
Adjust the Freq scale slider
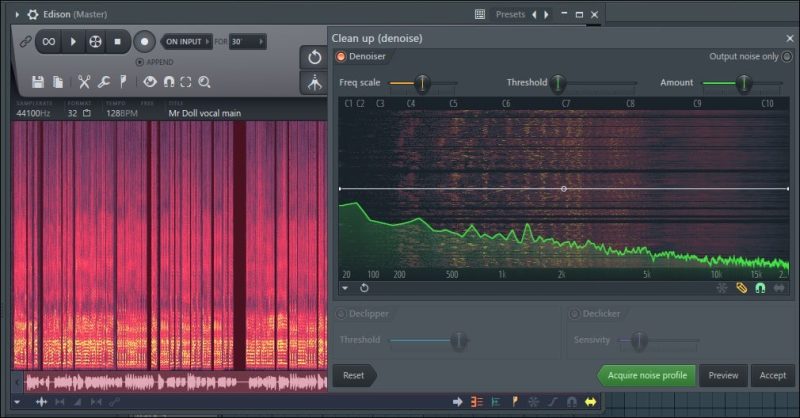(422, 83)
